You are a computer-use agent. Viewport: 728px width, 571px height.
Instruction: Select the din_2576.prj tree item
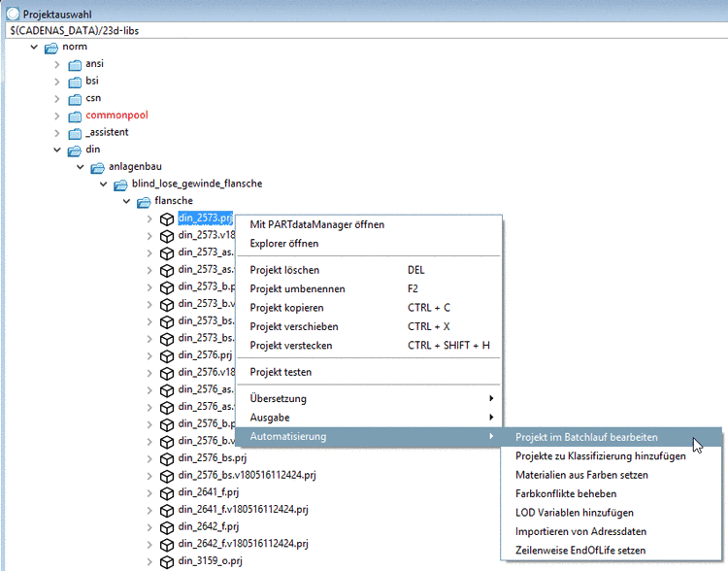(x=205, y=355)
